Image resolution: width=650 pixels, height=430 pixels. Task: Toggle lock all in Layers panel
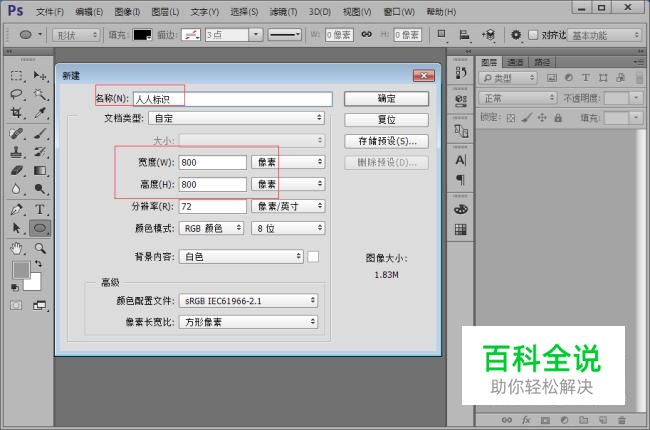click(x=558, y=118)
